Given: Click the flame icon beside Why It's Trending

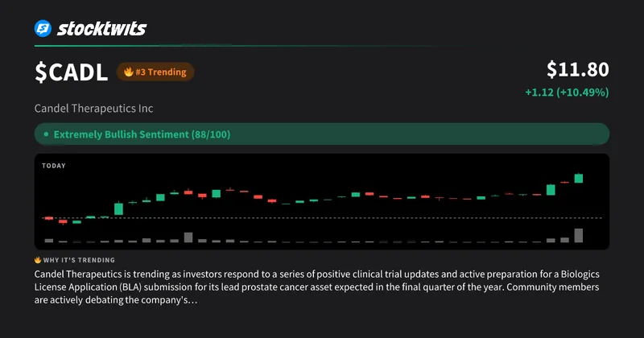Looking at the screenshot, I should tap(38, 260).
